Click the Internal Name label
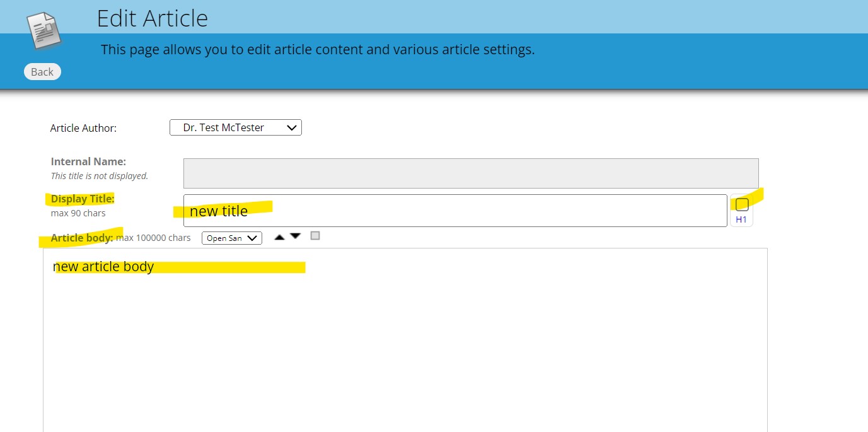Image resolution: width=868 pixels, height=432 pixels. pos(88,161)
